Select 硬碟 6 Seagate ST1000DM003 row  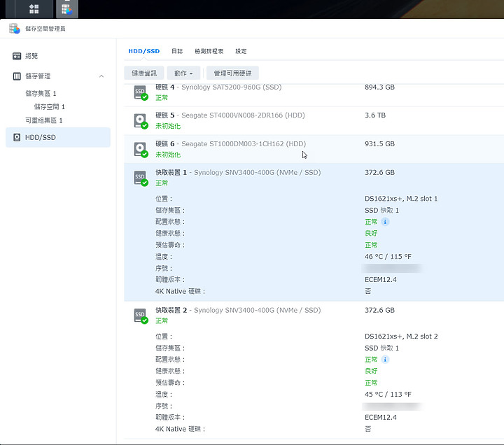pyautogui.click(x=314, y=150)
